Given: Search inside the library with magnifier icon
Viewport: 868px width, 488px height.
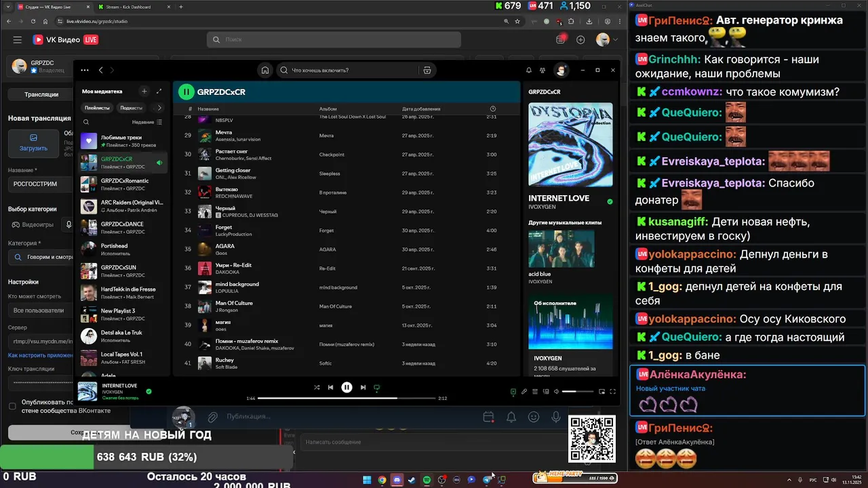Looking at the screenshot, I should 86,122.
